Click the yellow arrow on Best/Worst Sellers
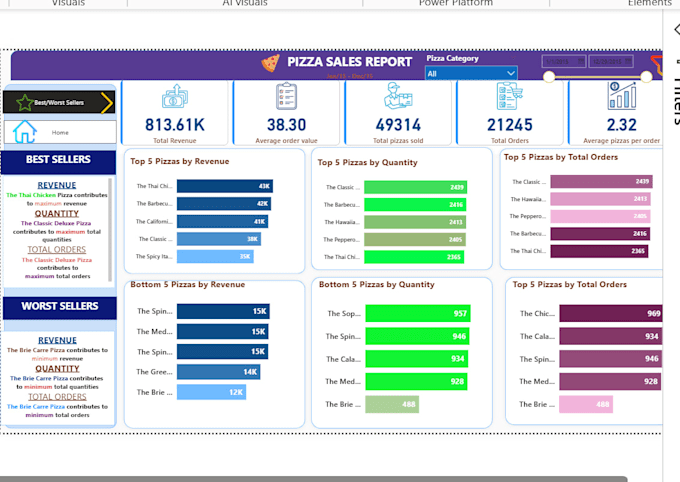 (x=107, y=103)
